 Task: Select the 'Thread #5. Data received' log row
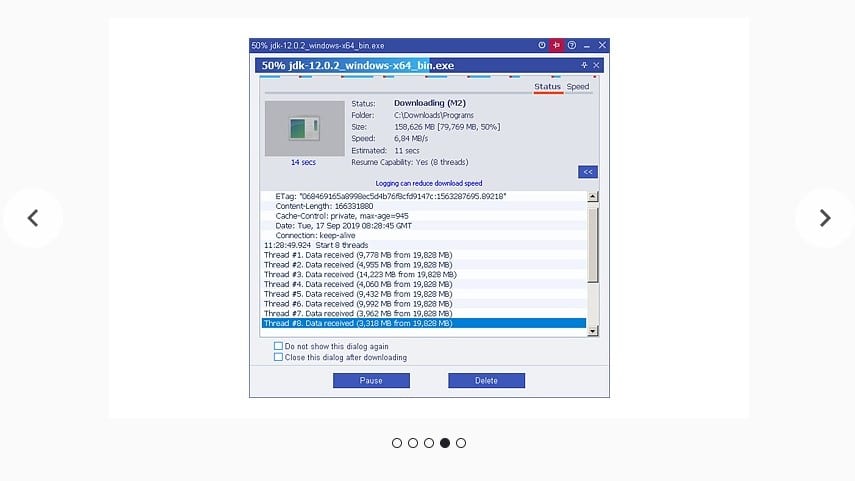pos(424,294)
